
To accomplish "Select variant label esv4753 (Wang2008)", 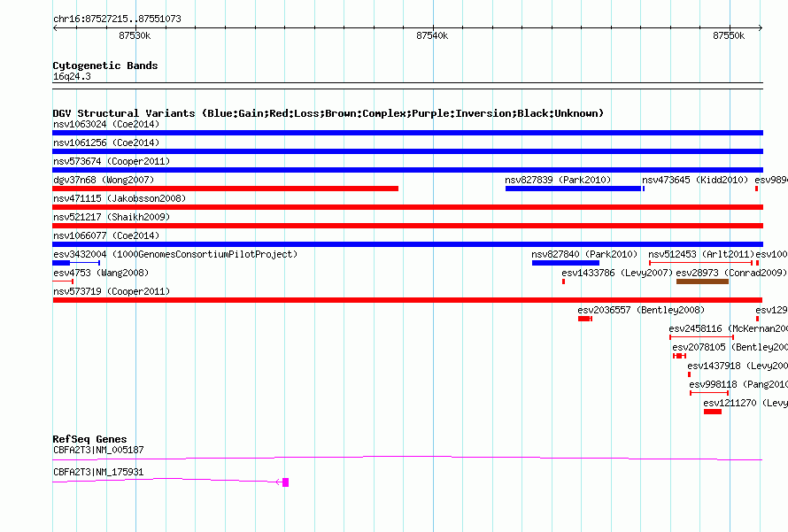I will [x=101, y=273].
